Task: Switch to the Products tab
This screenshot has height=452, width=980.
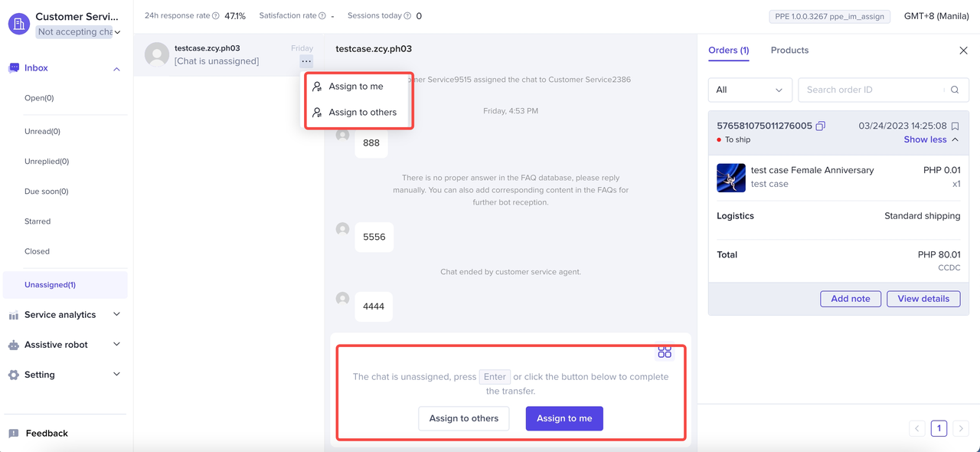Action: point(789,51)
